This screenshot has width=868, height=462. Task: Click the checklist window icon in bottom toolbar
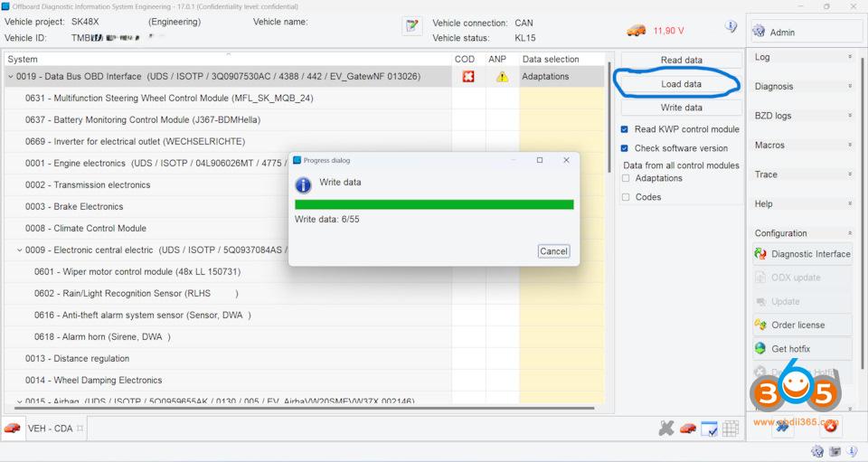(x=710, y=429)
